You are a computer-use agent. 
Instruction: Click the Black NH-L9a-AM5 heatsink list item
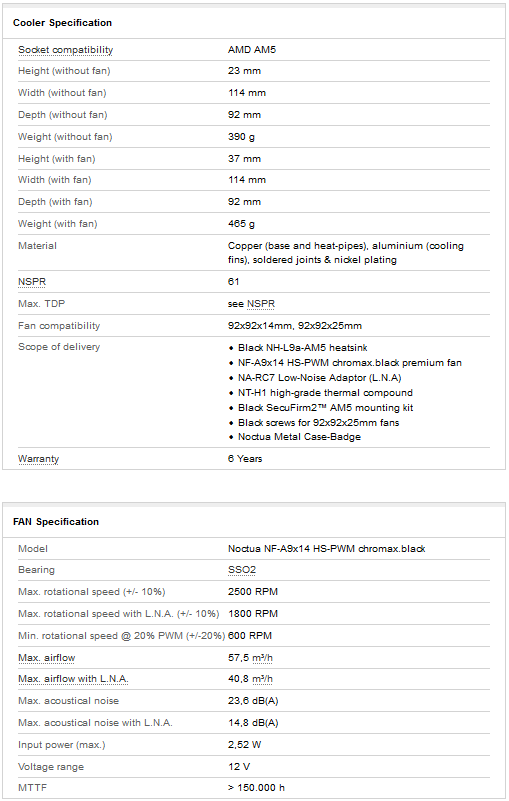tap(303, 348)
